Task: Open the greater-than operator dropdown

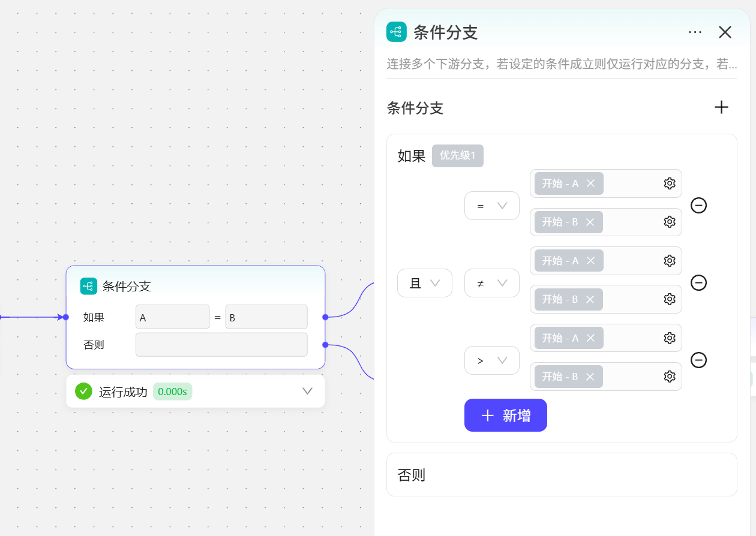Action: pyautogui.click(x=491, y=360)
